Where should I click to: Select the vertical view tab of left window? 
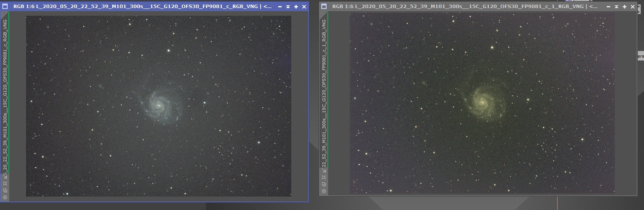pyautogui.click(x=5, y=93)
